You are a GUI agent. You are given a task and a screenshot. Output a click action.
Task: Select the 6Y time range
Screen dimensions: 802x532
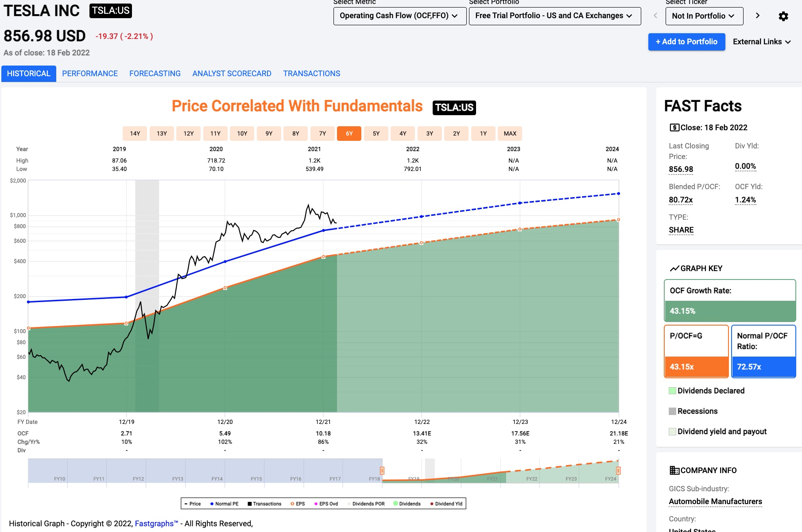coord(349,133)
